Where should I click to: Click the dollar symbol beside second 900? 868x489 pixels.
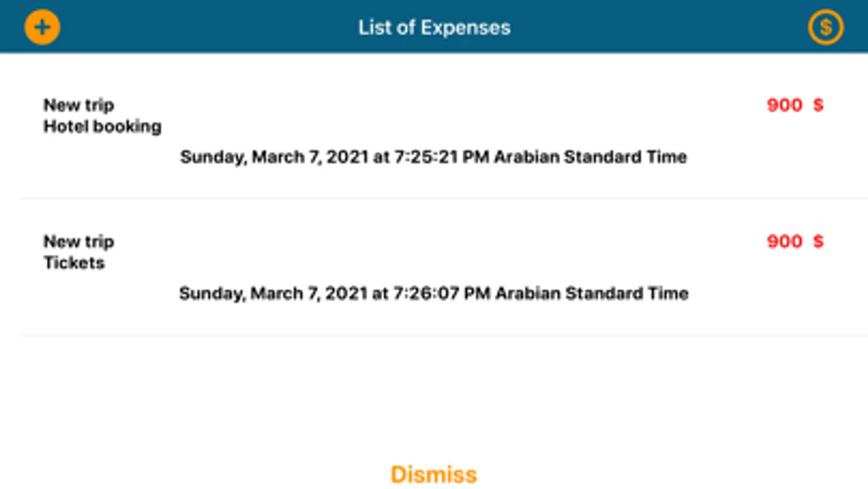click(818, 241)
